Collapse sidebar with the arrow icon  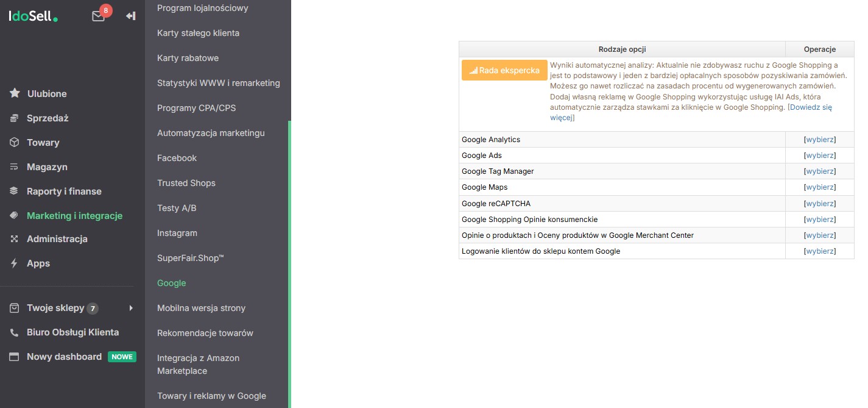tap(130, 16)
